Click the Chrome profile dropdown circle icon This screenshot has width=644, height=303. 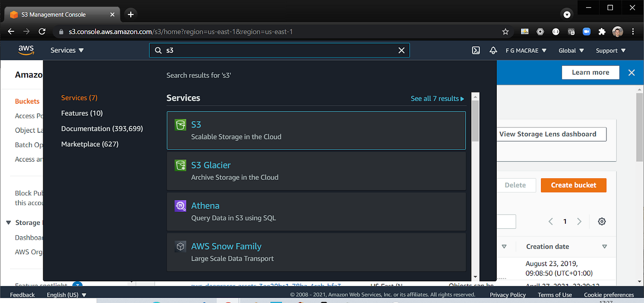pyautogui.click(x=567, y=14)
